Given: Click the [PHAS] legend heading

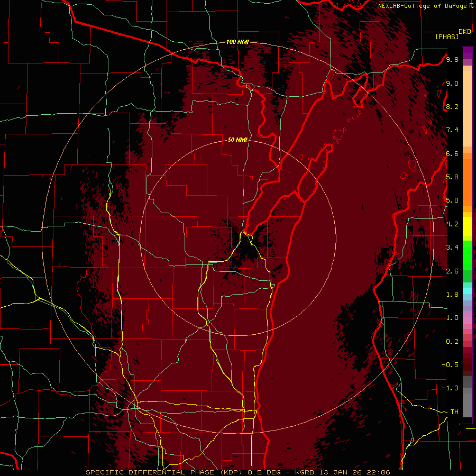Looking at the screenshot, I should [447, 36].
